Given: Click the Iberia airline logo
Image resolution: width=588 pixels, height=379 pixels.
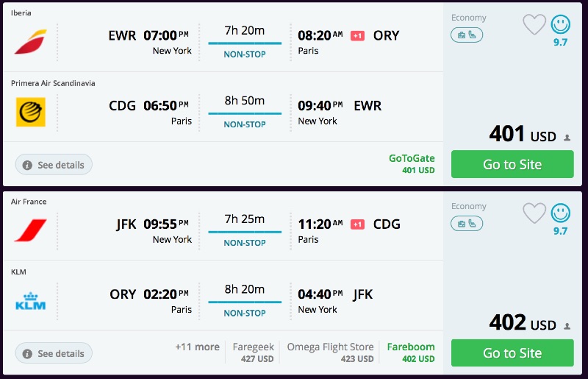Looking at the screenshot, I should tap(30, 42).
